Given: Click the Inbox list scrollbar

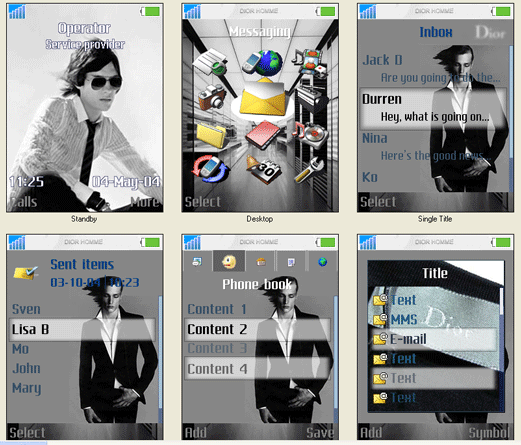Looking at the screenshot, I should pos(511,118).
